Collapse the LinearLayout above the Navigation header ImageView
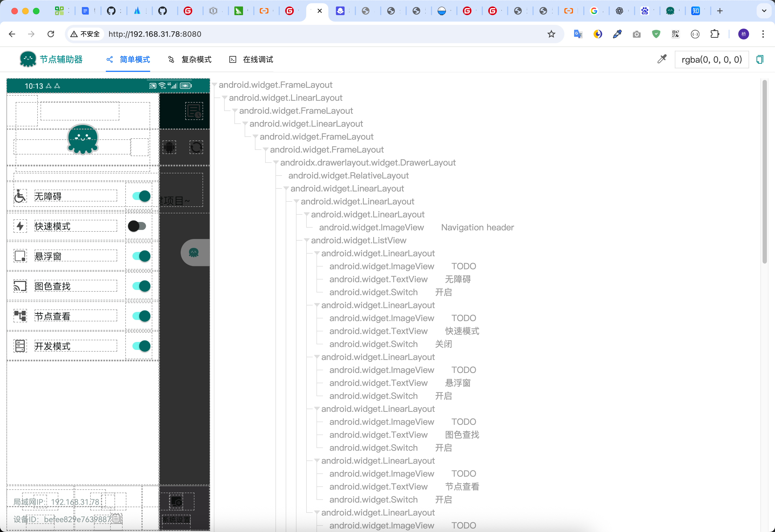The width and height of the screenshot is (775, 532). (x=307, y=214)
